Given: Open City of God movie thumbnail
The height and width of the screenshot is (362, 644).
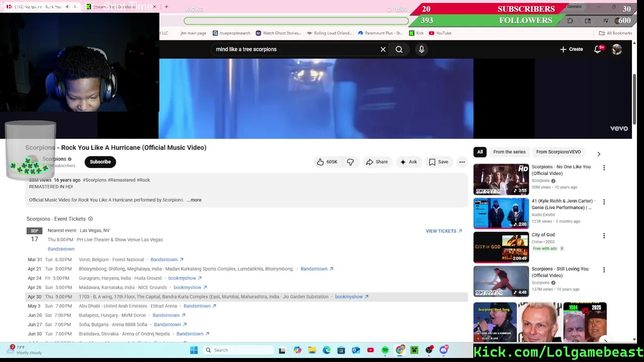Looking at the screenshot, I should tap(501, 247).
